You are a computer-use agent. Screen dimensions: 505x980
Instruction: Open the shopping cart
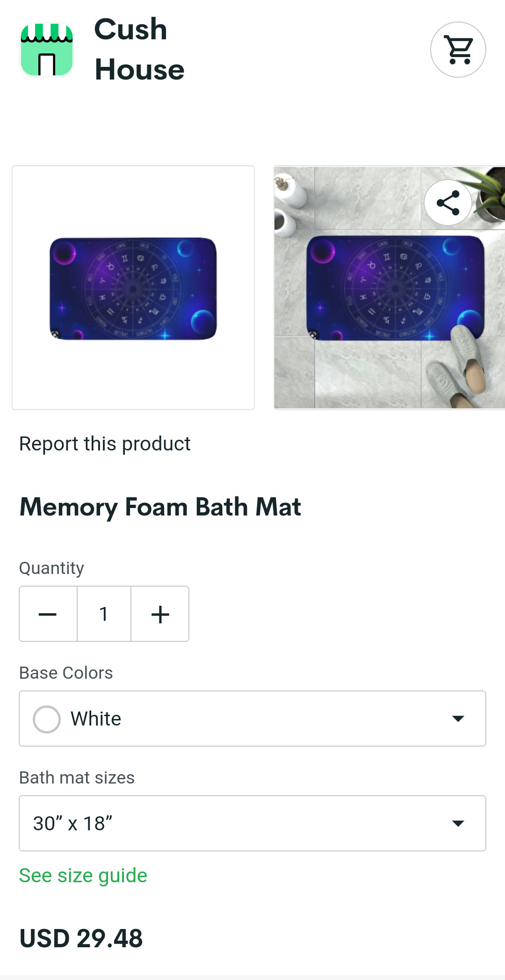point(458,50)
